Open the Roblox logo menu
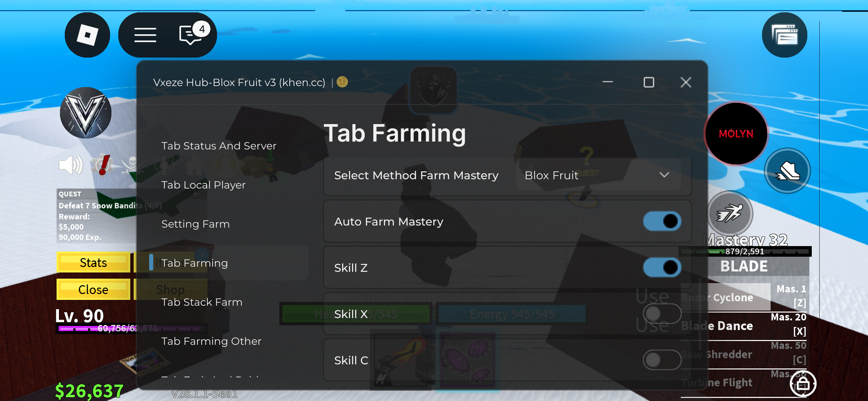This screenshot has width=868, height=401. pyautogui.click(x=87, y=35)
